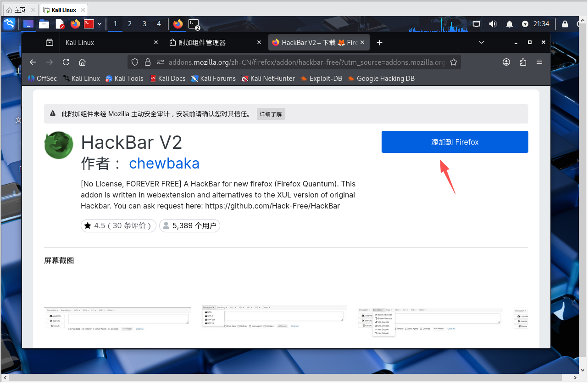Viewport: 588px width, 383px height.
Task: Open the Kali Docs bookmark
Action: point(167,79)
